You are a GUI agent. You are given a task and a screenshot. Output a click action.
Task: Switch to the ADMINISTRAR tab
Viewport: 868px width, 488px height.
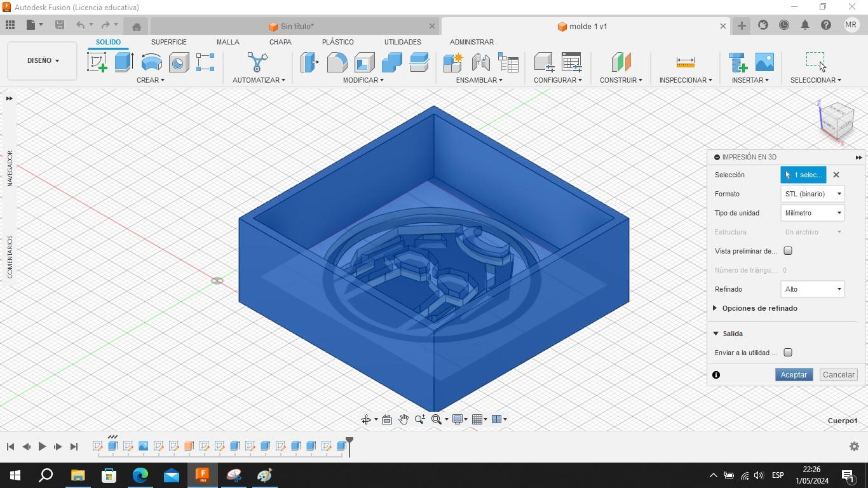tap(471, 42)
